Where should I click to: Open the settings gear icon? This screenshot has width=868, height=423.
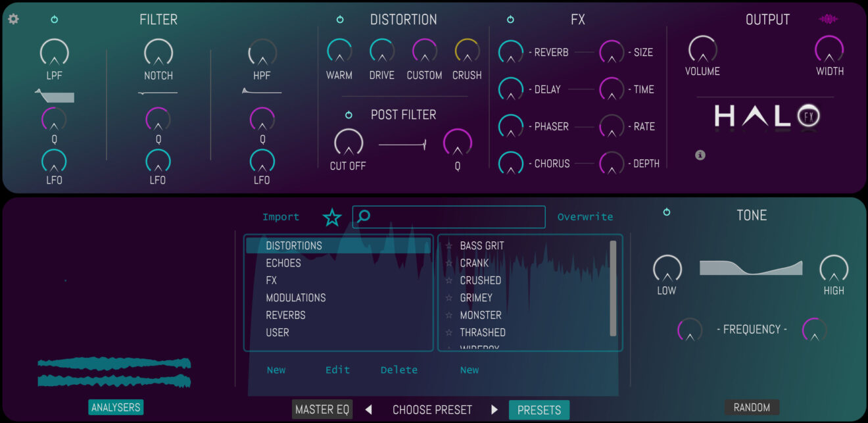(13, 19)
